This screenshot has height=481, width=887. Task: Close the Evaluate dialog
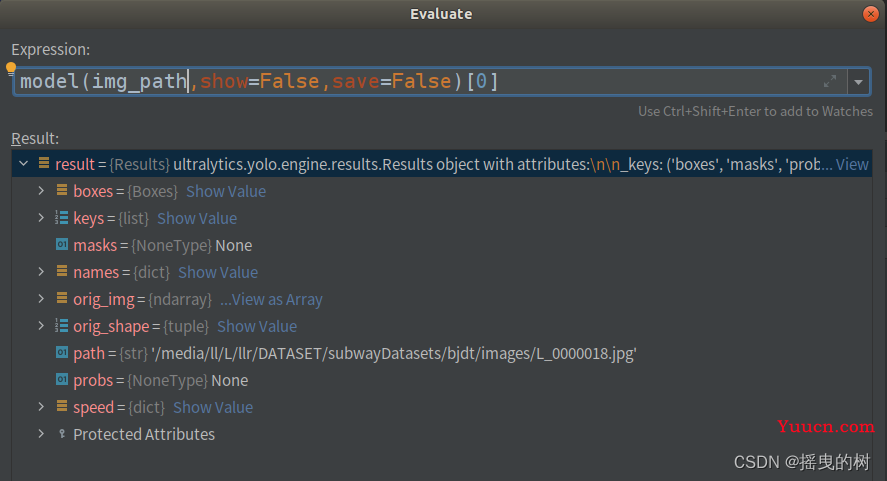(871, 14)
